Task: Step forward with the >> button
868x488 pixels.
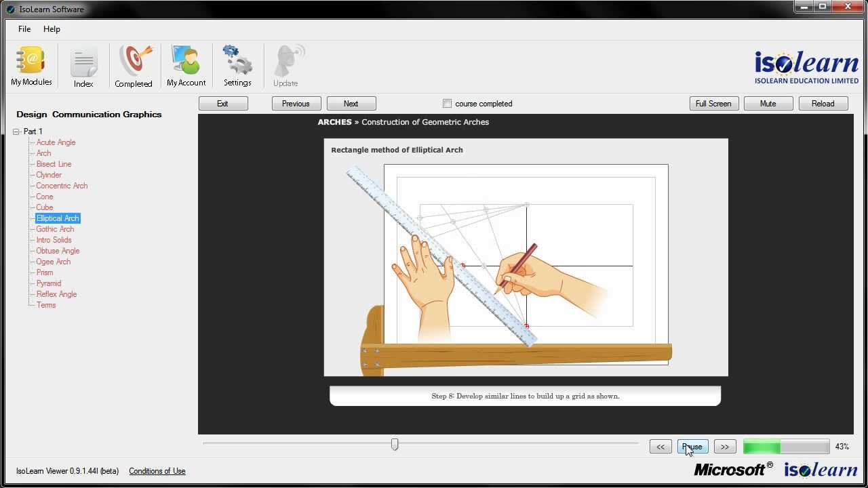Action: point(725,447)
